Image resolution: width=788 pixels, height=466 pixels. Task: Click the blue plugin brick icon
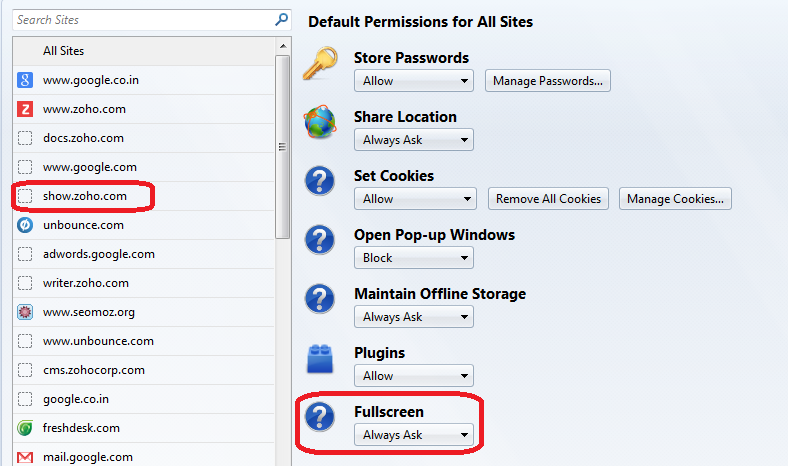point(320,359)
